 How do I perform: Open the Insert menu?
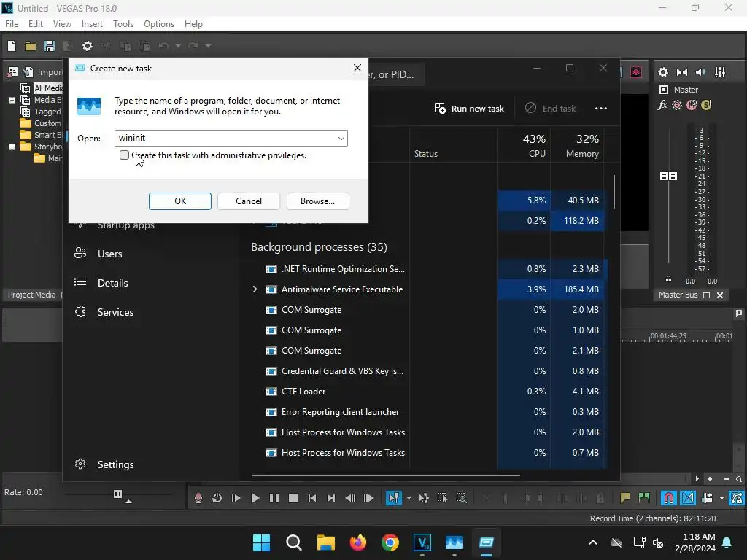[92, 24]
